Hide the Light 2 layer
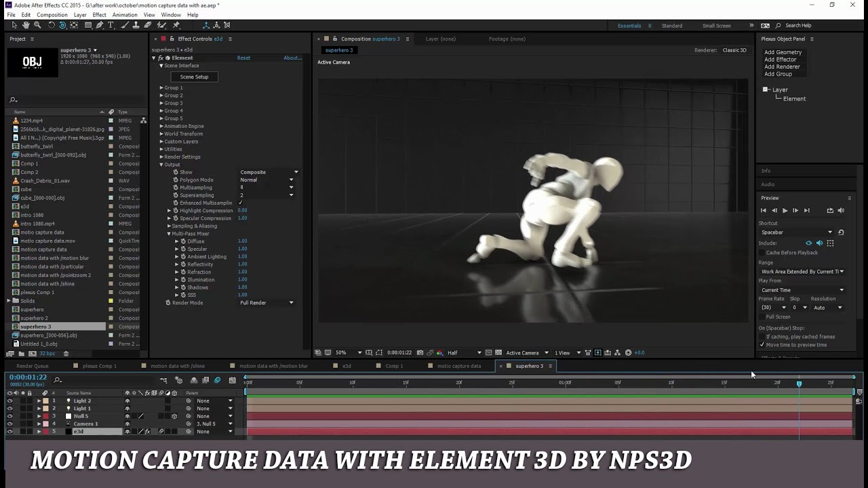Image resolution: width=868 pixels, height=488 pixels. [x=9, y=401]
